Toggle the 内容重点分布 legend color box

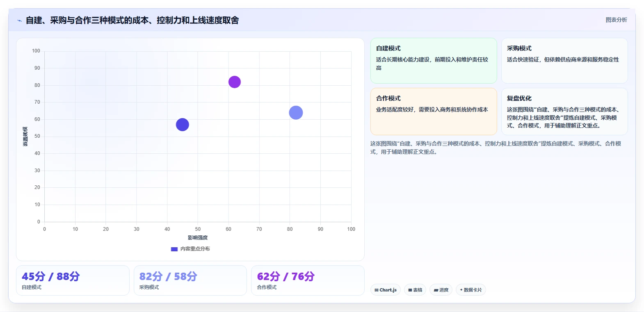click(174, 249)
